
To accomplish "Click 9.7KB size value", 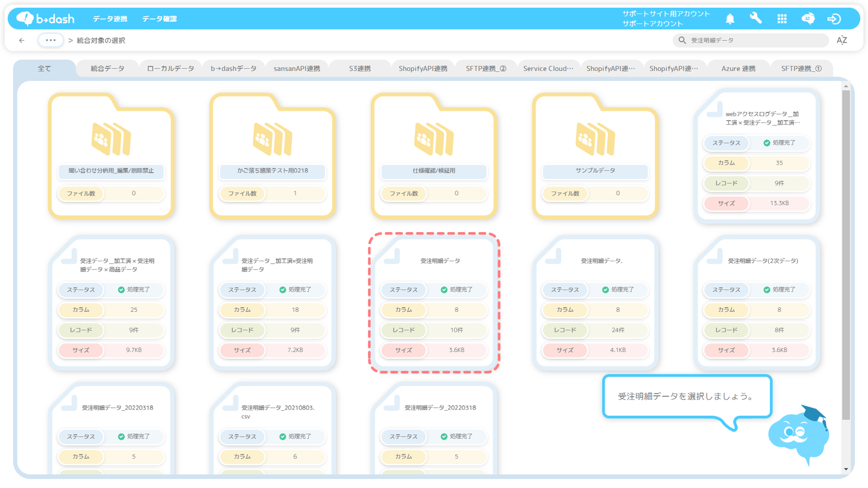I will 134,350.
